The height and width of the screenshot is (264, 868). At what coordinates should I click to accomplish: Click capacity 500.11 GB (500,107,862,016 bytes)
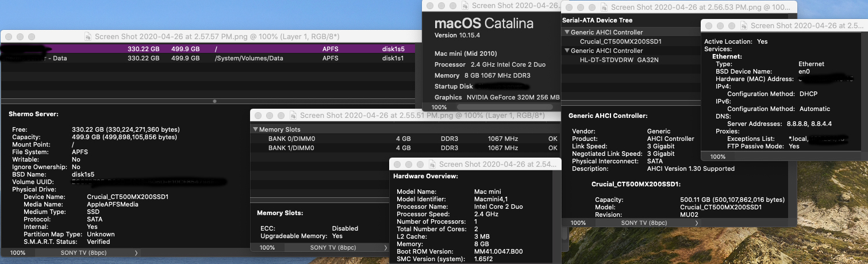[732, 200]
